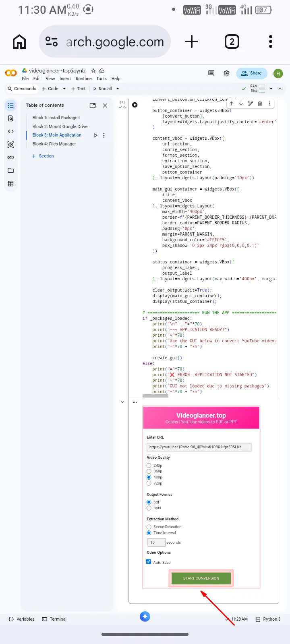Close the Table of contents panel
The width and height of the screenshot is (290, 644).
click(x=105, y=106)
